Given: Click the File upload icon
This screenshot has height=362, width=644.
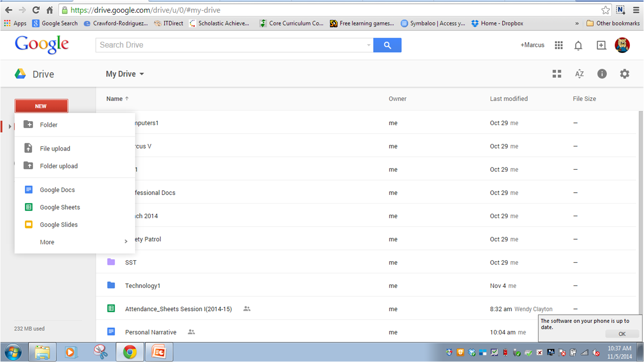Looking at the screenshot, I should pyautogui.click(x=28, y=148).
